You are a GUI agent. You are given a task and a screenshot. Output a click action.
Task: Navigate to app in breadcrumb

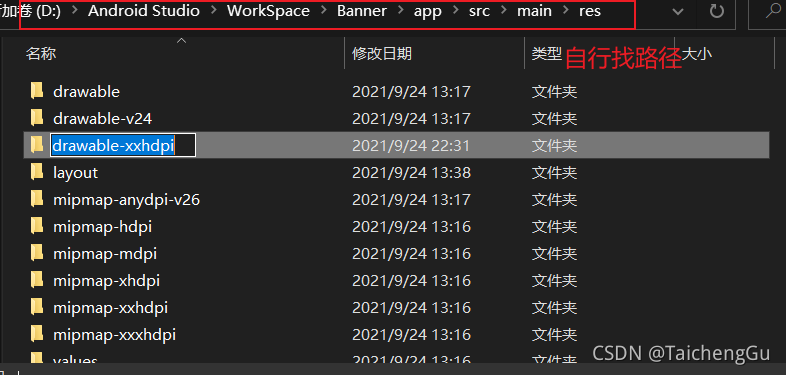click(x=428, y=12)
